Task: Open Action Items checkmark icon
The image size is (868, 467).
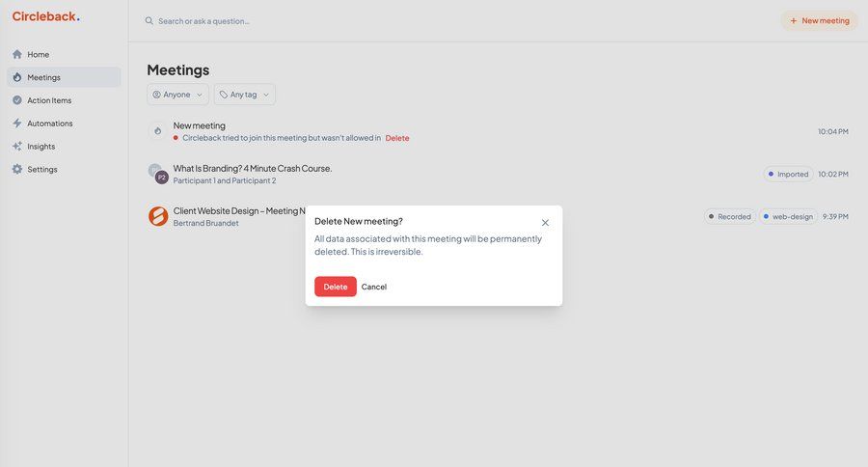Action: click(17, 100)
